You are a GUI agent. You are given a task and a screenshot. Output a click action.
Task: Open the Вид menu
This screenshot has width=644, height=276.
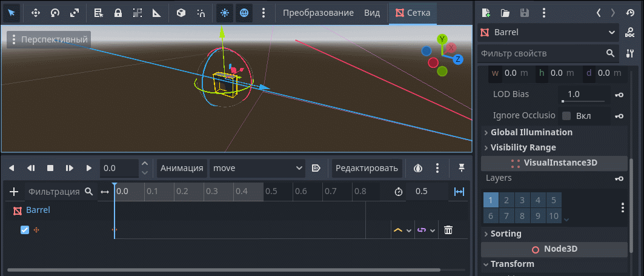[372, 13]
